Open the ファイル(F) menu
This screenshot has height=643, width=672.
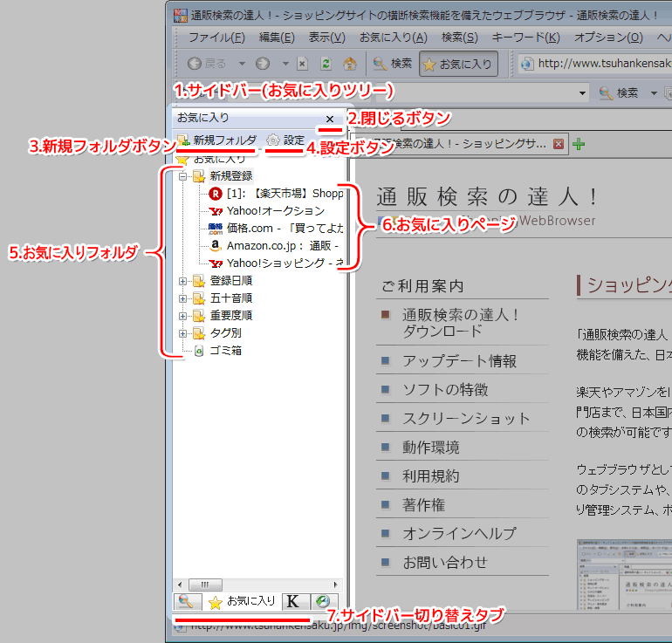[x=216, y=38]
